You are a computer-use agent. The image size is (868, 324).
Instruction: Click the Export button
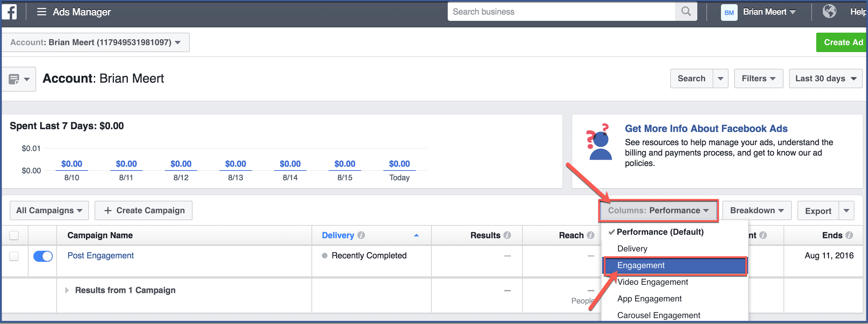coord(818,210)
